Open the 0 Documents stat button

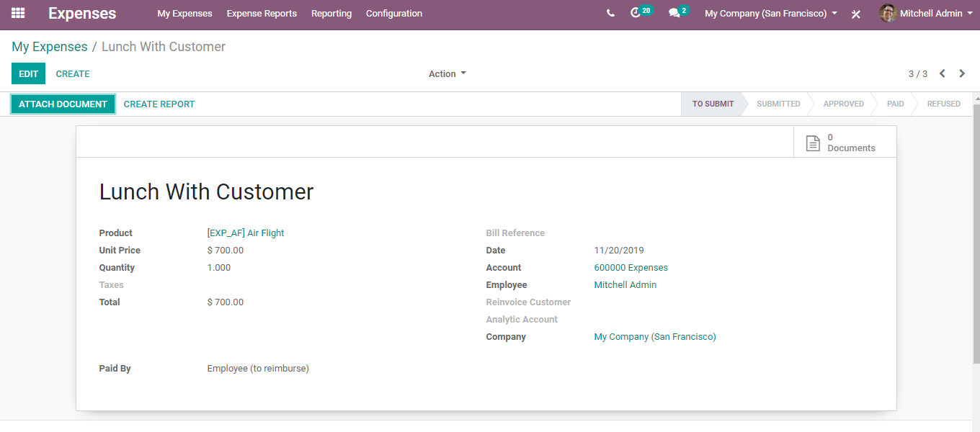(x=845, y=142)
